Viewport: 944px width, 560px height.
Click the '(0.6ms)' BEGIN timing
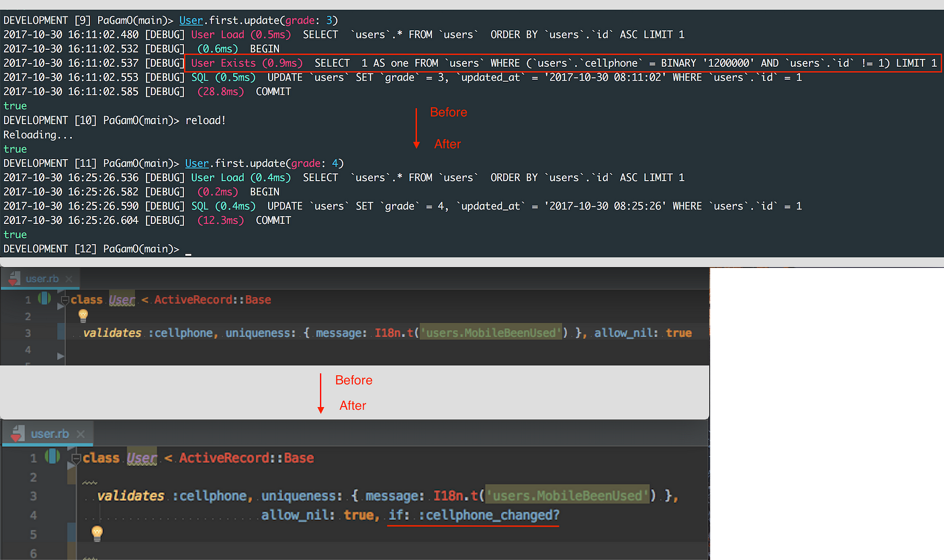tap(218, 49)
